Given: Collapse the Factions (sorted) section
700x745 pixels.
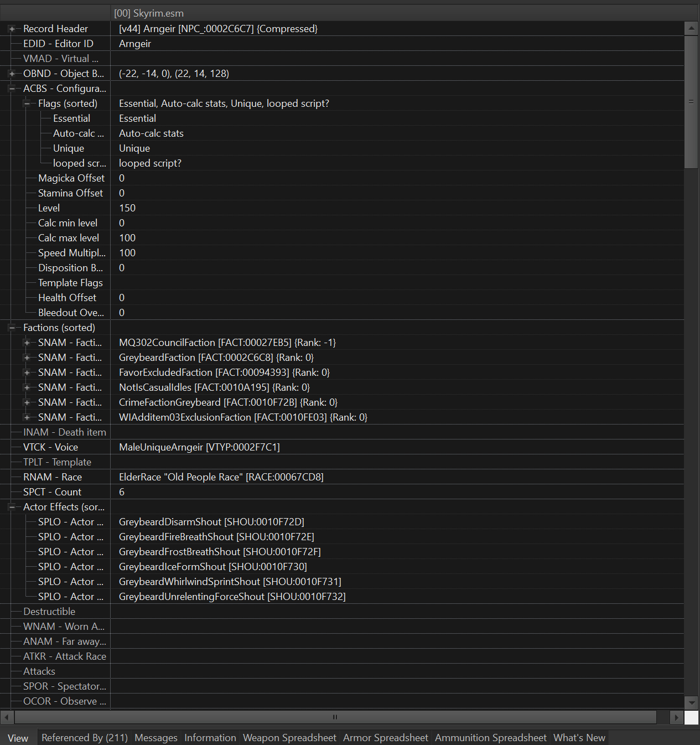Looking at the screenshot, I should pos(12,328).
